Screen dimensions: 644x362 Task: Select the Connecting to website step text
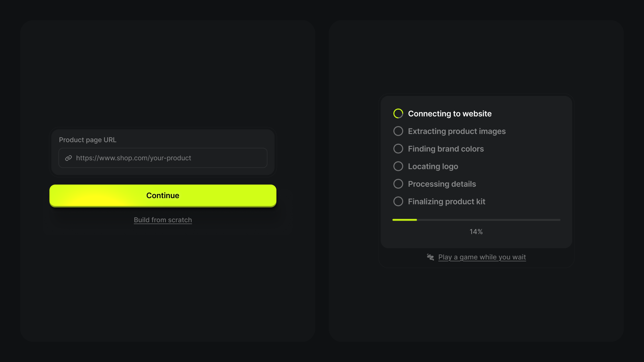(449, 114)
